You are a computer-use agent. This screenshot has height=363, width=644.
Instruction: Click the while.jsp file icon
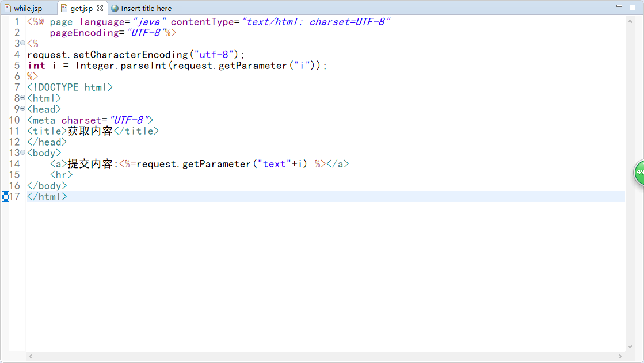7,8
